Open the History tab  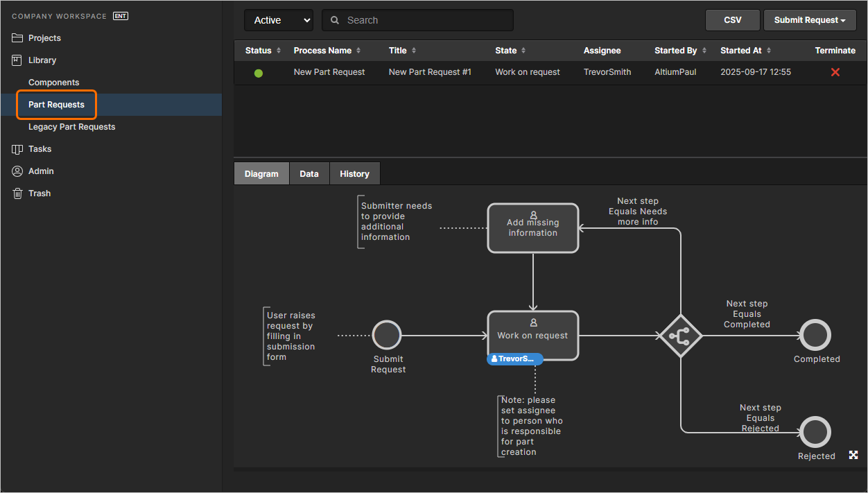point(354,173)
